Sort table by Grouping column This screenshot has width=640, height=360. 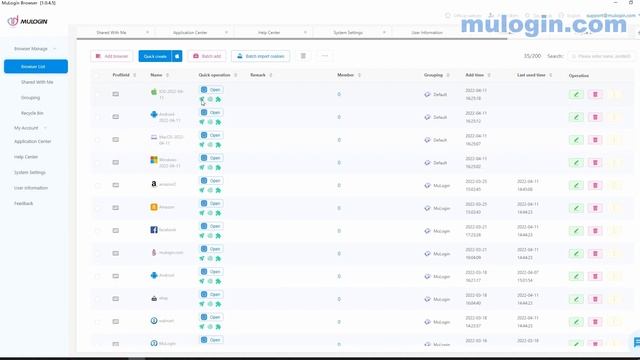[448, 75]
